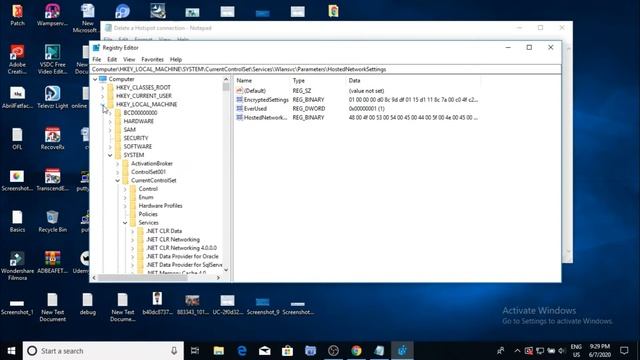
Task: Select the SECURITY key in the tree
Action: (x=136, y=138)
